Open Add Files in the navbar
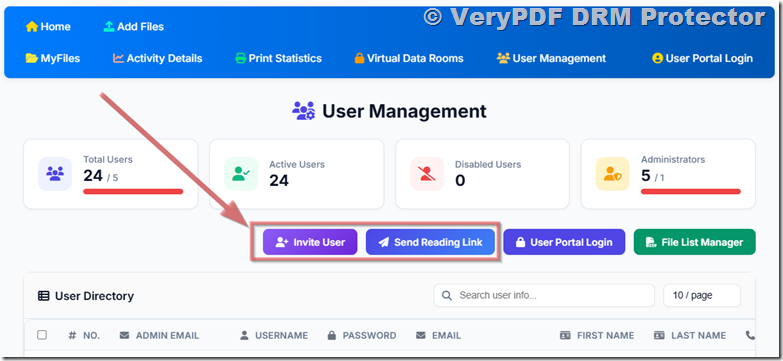783x361 pixels. [x=134, y=27]
